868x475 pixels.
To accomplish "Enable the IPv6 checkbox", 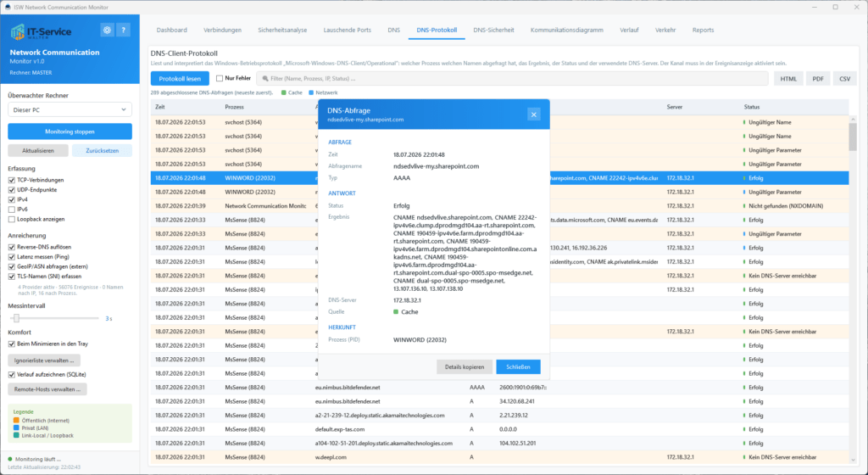I will tap(12, 210).
